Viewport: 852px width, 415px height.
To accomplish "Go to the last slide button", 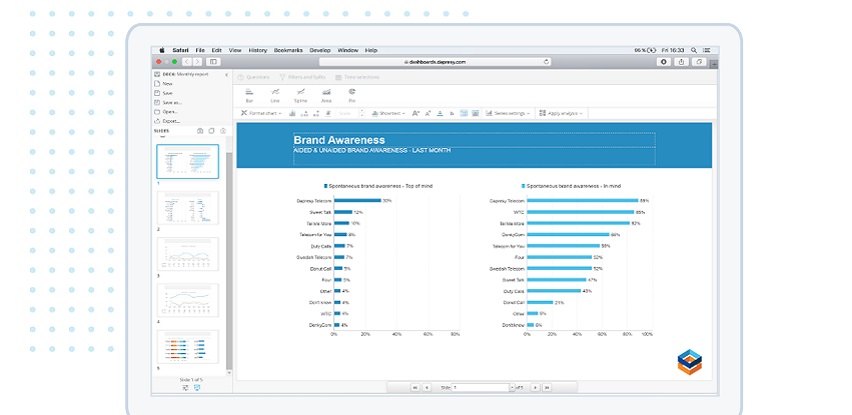I will point(547,387).
